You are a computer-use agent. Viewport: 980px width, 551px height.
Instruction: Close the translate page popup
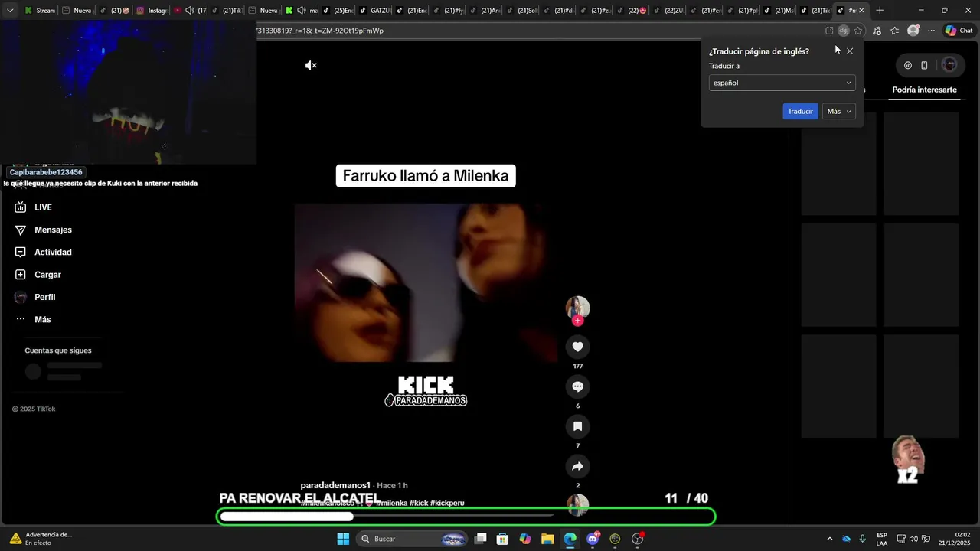850,51
